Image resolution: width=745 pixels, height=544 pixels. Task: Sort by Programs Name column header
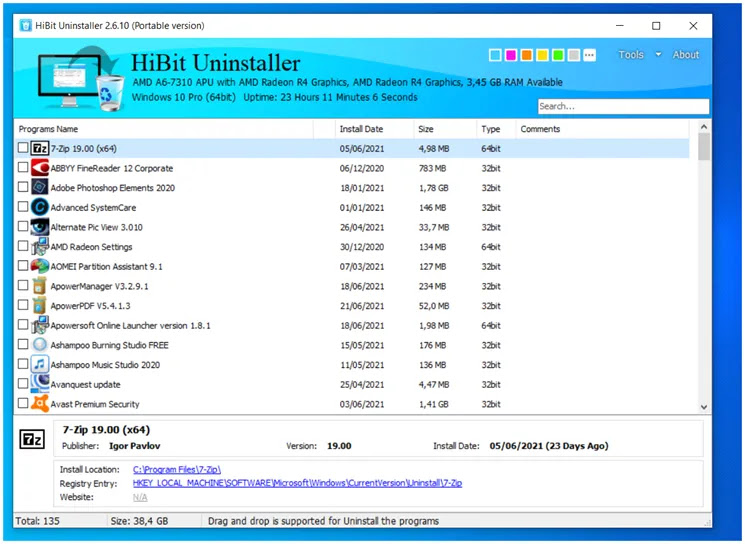point(165,129)
